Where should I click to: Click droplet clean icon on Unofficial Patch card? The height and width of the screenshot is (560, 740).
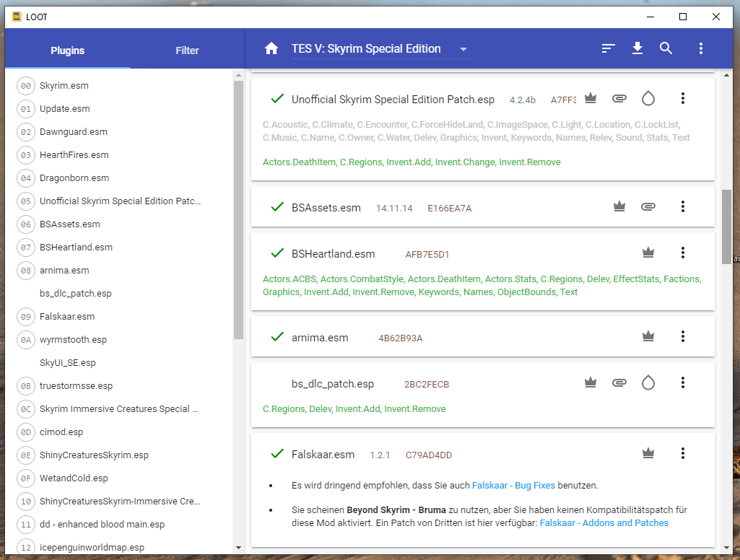pyautogui.click(x=648, y=99)
